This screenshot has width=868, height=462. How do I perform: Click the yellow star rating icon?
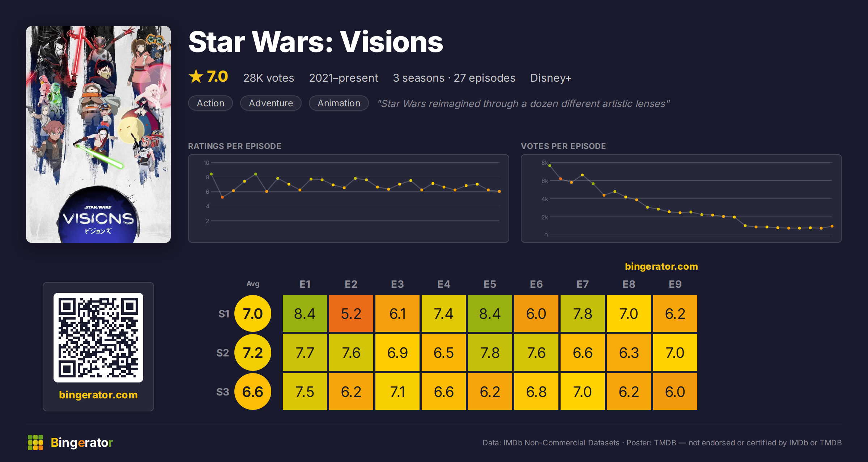coord(196,77)
